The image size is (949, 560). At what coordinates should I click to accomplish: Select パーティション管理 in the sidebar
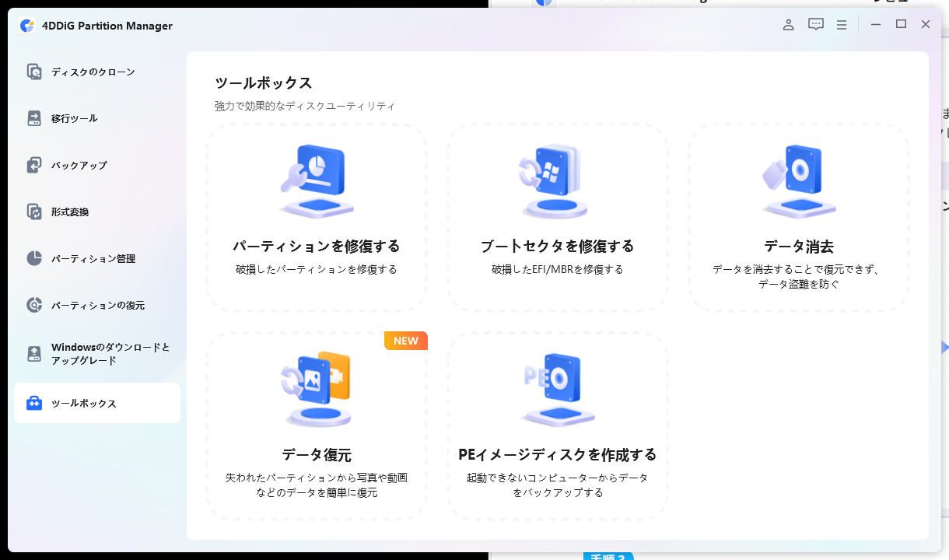coord(97,259)
